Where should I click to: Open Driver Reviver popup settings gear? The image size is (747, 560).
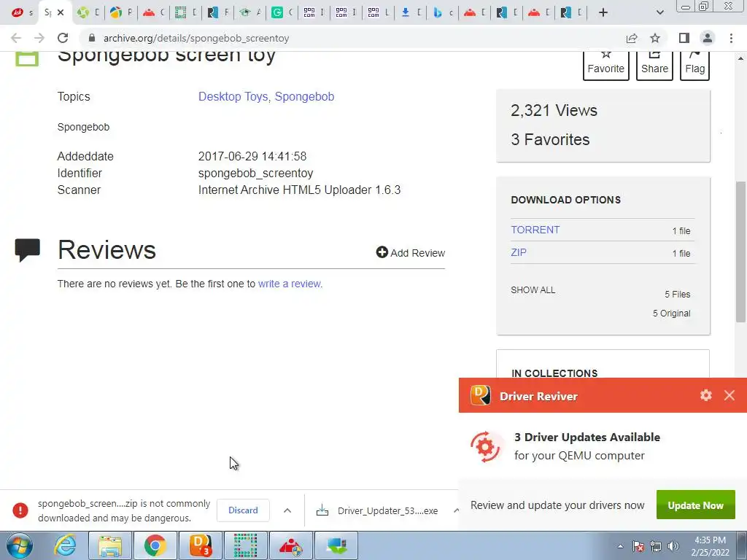pos(705,395)
